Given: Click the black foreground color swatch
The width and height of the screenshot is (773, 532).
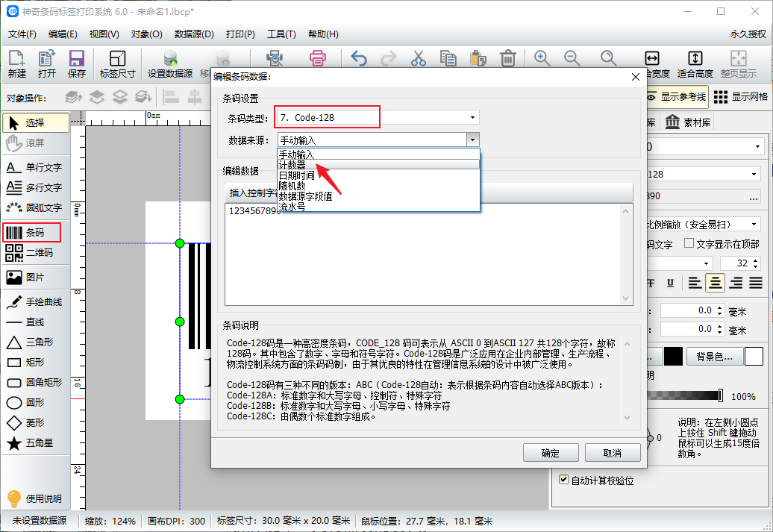Looking at the screenshot, I should (x=673, y=357).
